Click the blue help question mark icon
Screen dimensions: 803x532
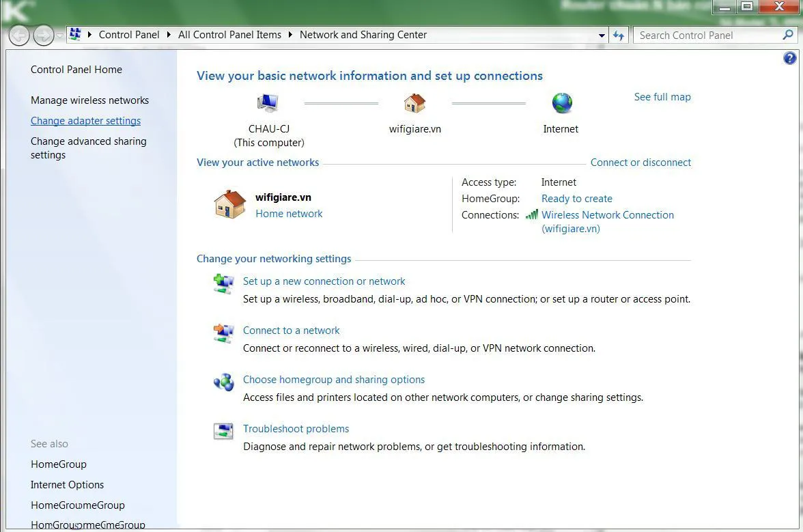coord(789,58)
